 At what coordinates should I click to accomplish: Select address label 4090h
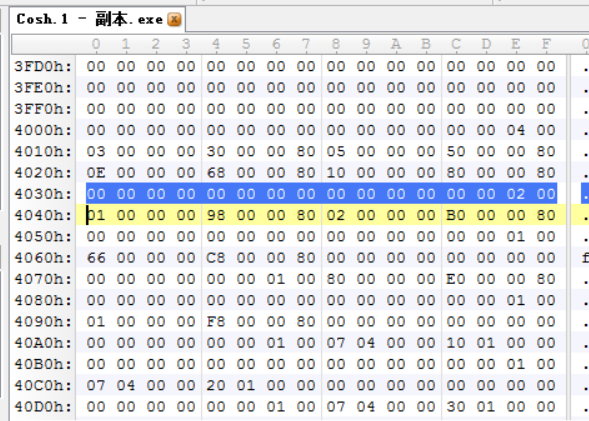click(43, 322)
